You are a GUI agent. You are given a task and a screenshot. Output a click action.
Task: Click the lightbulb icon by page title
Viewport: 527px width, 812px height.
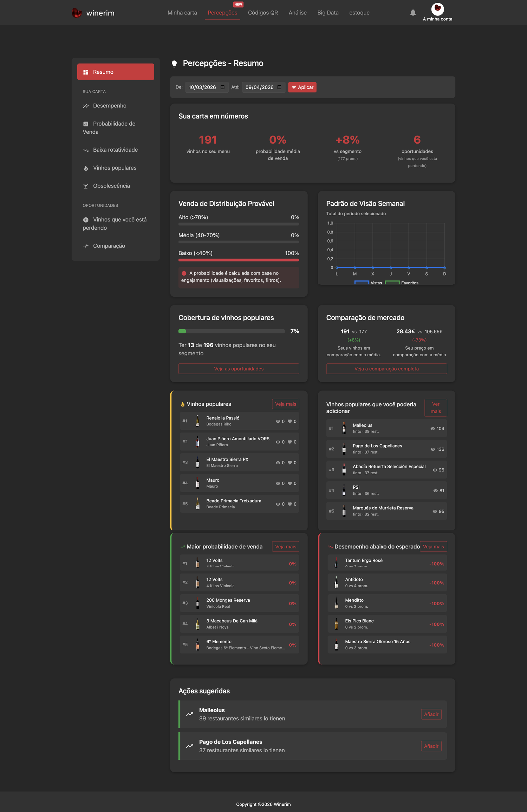pos(174,64)
